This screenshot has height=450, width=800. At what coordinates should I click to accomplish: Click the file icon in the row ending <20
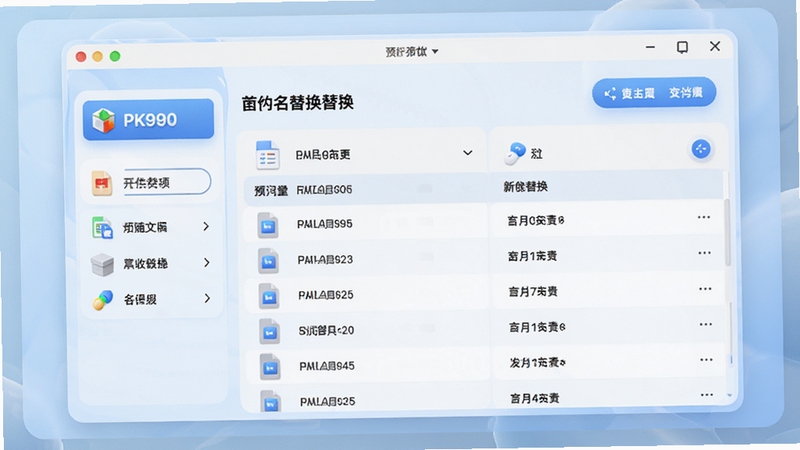tap(269, 332)
